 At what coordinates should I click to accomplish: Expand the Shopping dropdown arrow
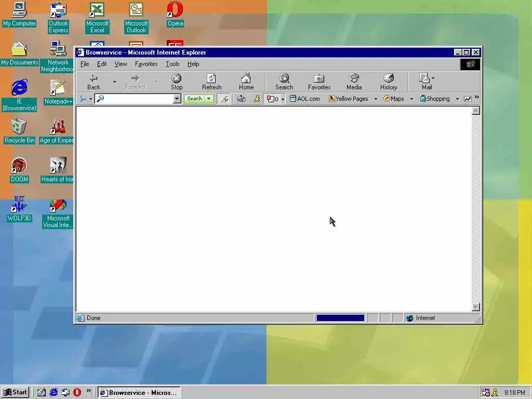point(457,99)
